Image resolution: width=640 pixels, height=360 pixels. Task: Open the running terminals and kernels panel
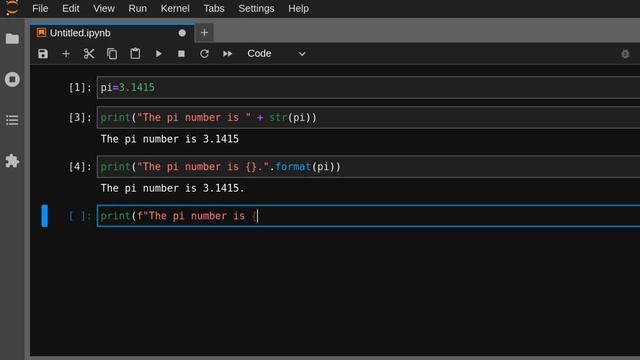[x=12, y=79]
